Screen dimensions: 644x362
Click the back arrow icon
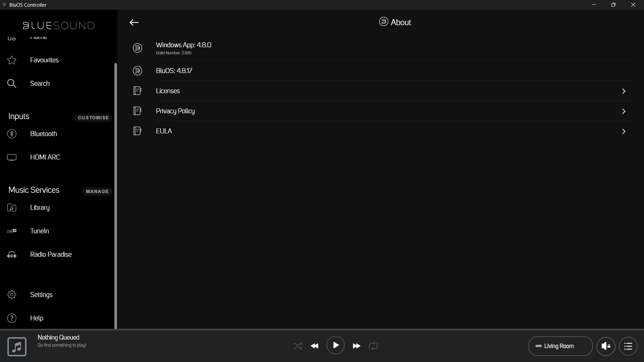tap(134, 22)
